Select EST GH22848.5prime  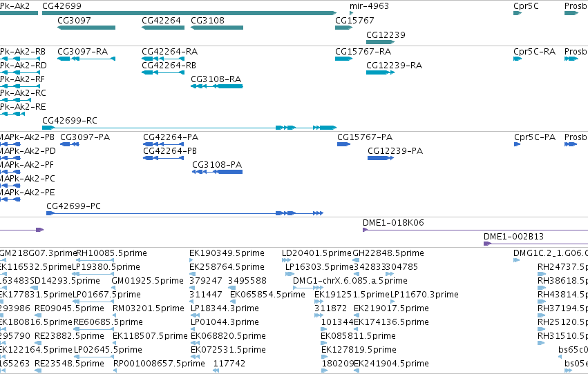click(388, 253)
